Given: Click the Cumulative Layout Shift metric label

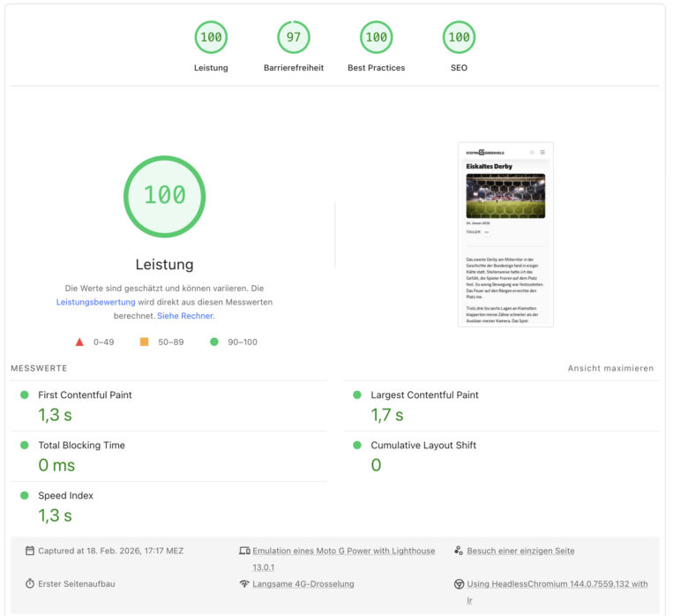Looking at the screenshot, I should tap(423, 445).
